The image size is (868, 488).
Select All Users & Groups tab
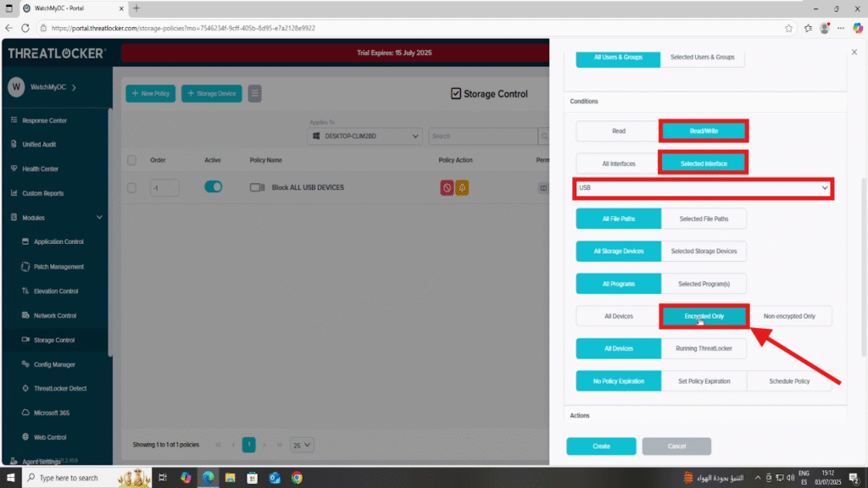click(618, 58)
